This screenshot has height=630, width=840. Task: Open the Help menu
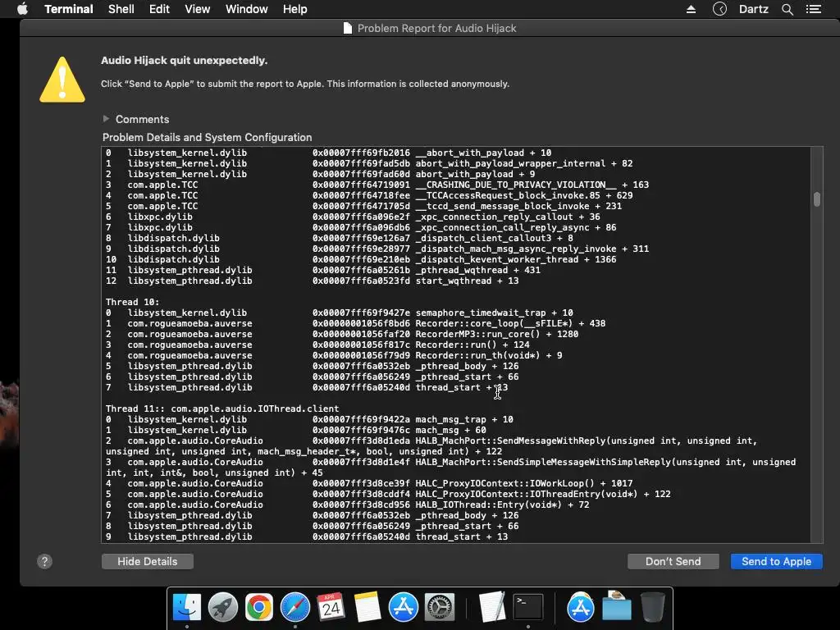click(294, 9)
